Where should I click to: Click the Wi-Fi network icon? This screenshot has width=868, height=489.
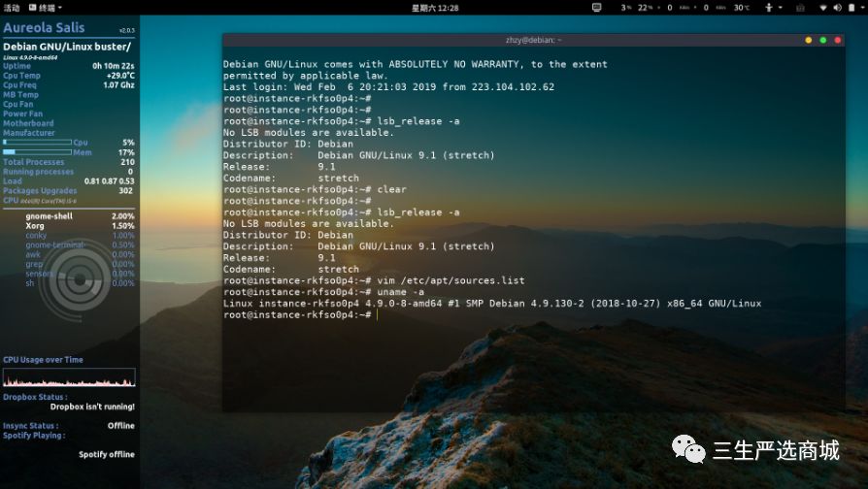point(823,8)
